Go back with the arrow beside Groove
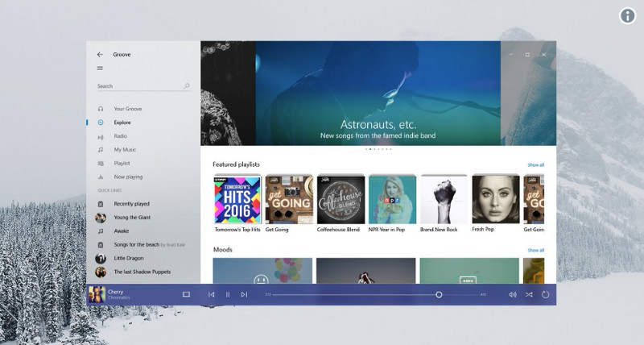 click(x=100, y=54)
